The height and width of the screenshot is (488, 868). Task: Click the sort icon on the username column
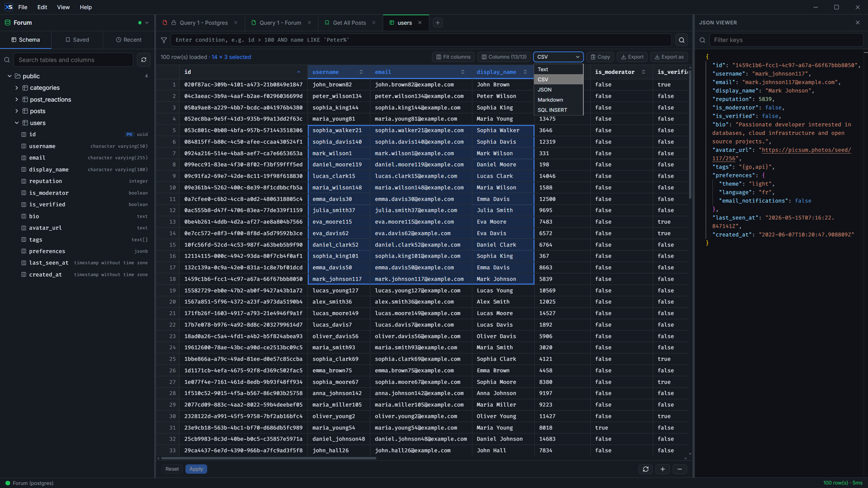pos(361,72)
